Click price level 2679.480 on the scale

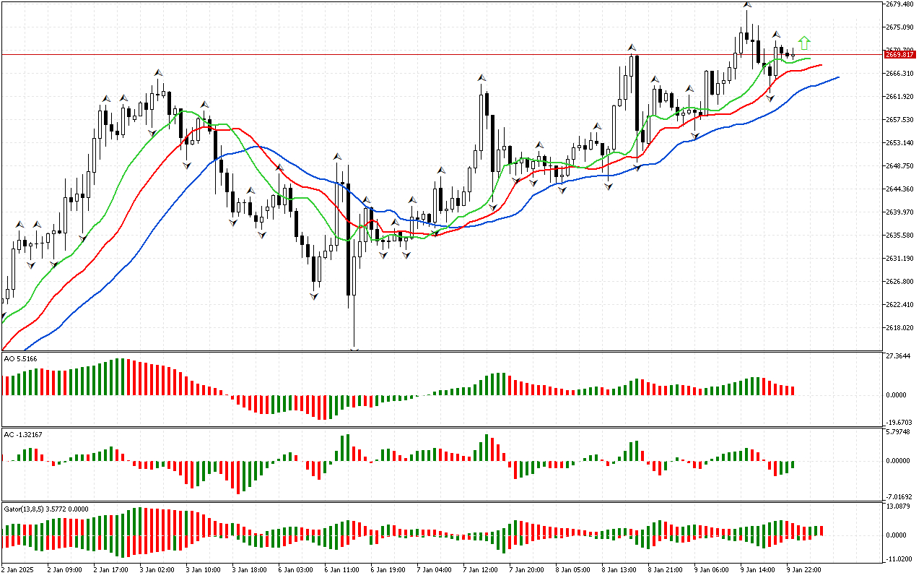click(x=899, y=4)
